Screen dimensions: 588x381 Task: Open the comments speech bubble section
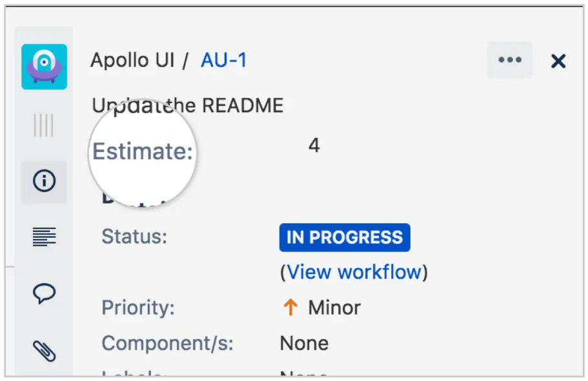pyautogui.click(x=44, y=293)
